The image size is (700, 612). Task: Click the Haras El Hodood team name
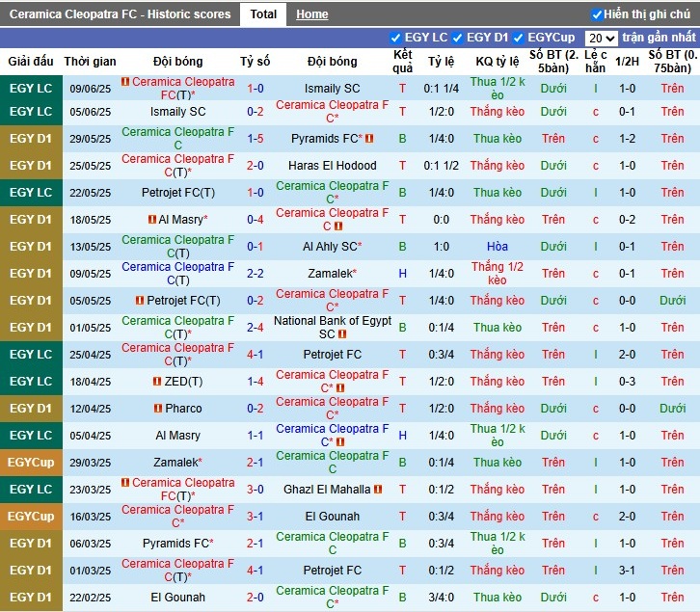pyautogui.click(x=332, y=166)
